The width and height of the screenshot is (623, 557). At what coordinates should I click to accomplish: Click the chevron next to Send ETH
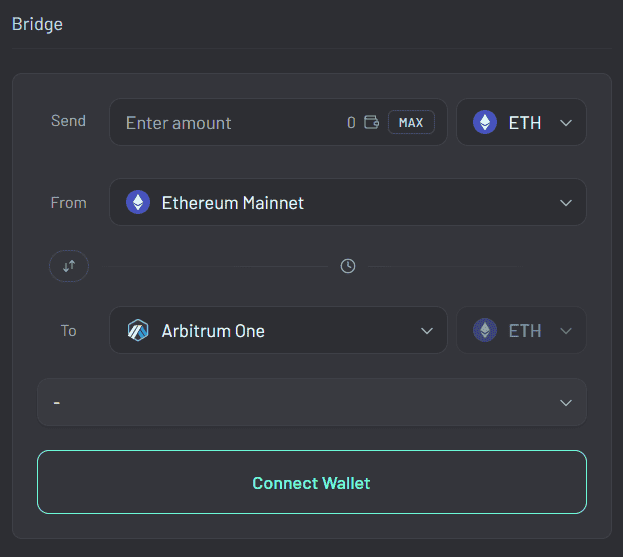point(566,123)
